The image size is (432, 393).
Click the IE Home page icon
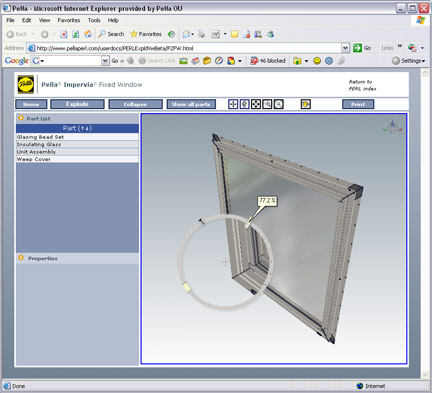click(x=88, y=34)
